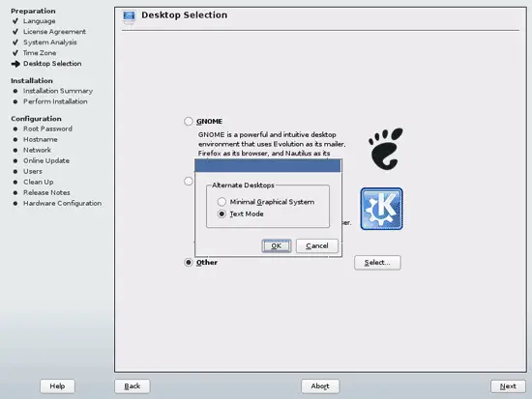Click the Preparation section heading

[x=33, y=11]
